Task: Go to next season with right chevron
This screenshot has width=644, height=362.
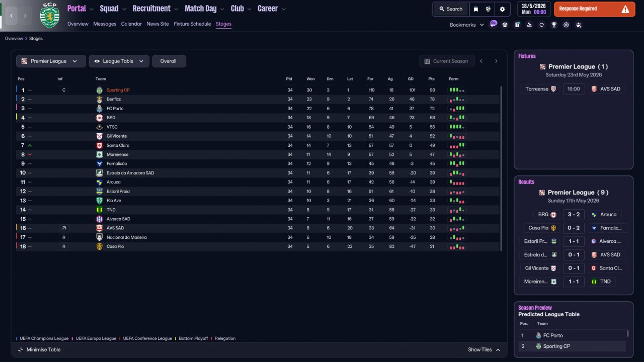Action: click(x=496, y=61)
